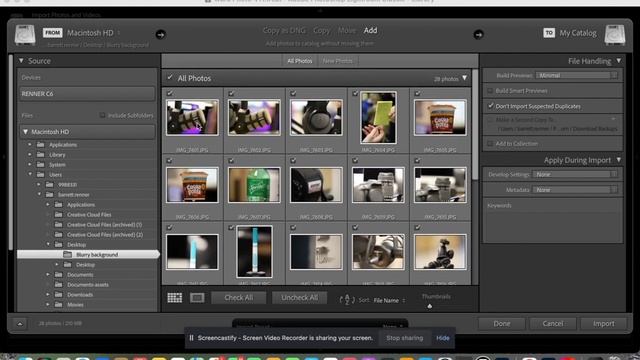This screenshot has height=360, width=640.
Task: Enable Make a Second Copy To checkbox
Action: tap(490, 120)
